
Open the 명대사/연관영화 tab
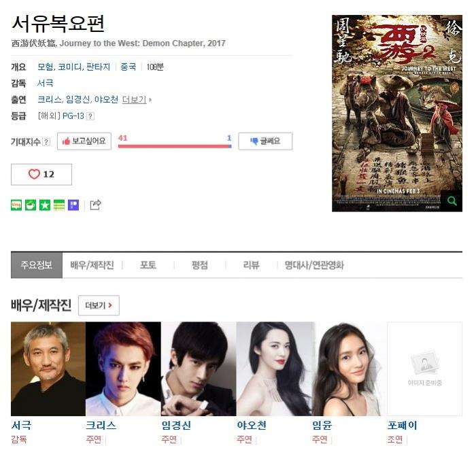click(x=314, y=265)
